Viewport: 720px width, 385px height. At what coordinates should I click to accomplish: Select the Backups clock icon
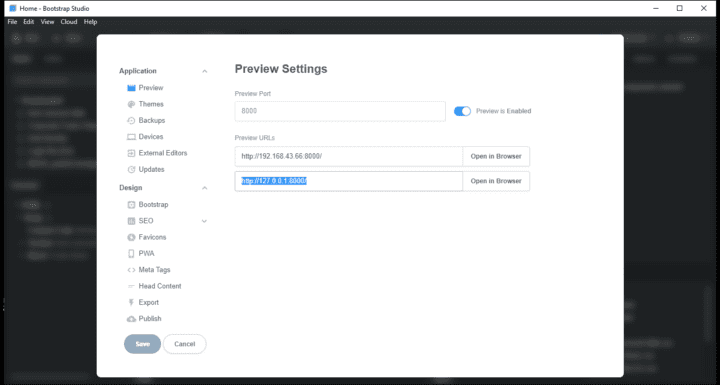tap(131, 120)
